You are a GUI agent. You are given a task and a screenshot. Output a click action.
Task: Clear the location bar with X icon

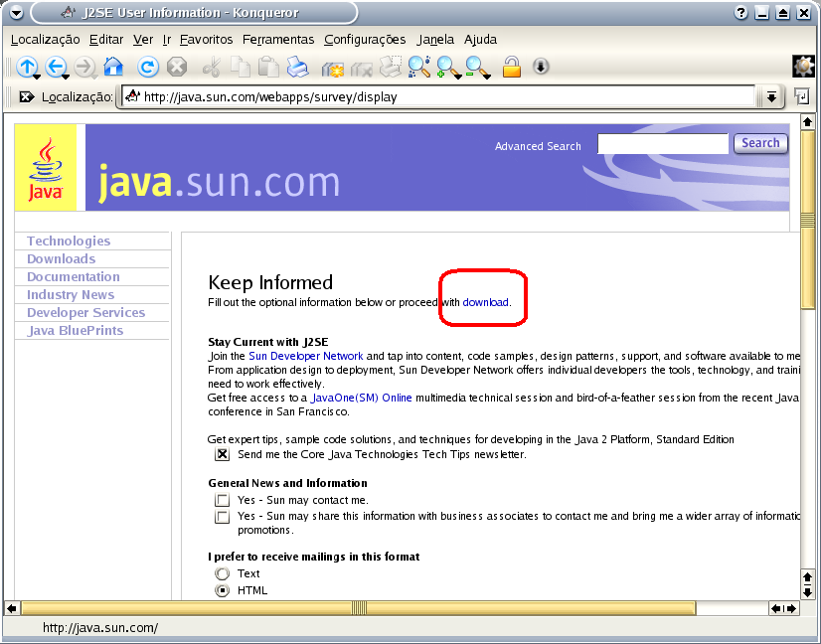click(26, 96)
